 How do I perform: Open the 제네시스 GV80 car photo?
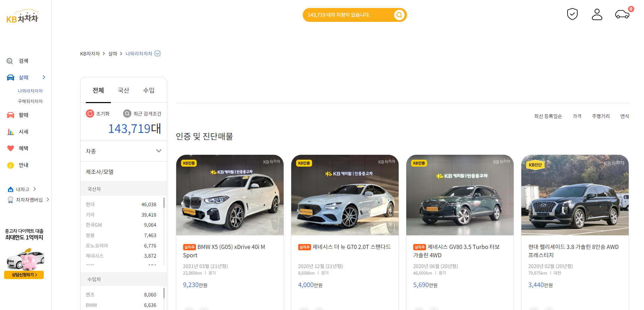pyautogui.click(x=460, y=195)
